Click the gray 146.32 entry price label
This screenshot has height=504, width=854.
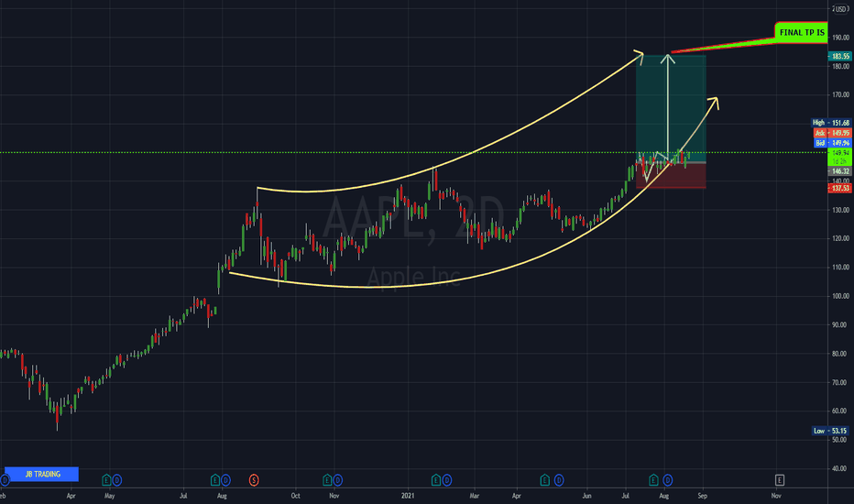(840, 171)
